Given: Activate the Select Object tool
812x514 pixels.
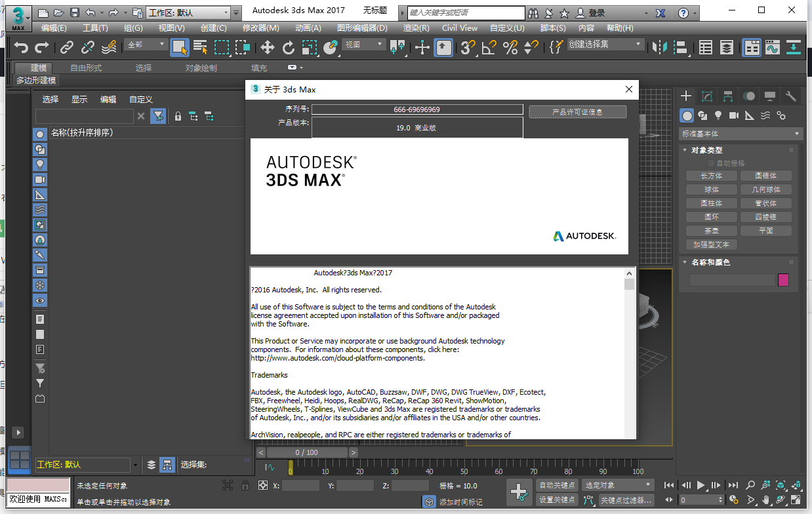Looking at the screenshot, I should [x=180, y=47].
